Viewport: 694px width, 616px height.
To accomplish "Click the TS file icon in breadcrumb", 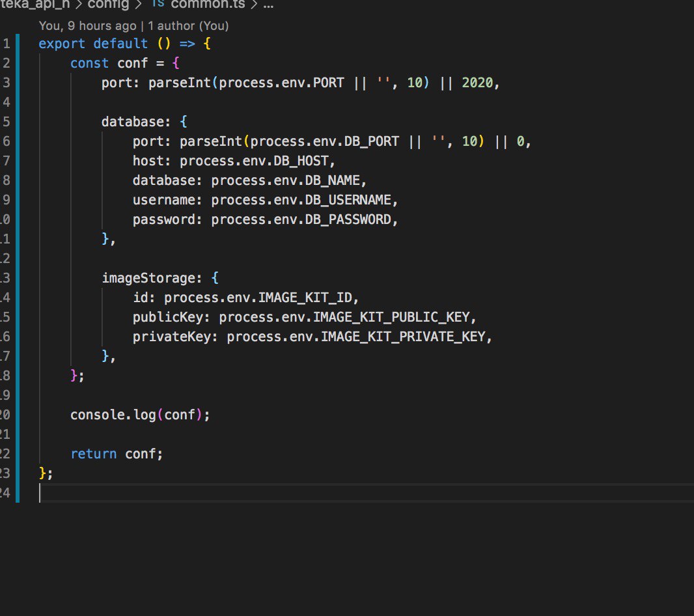I will click(158, 3).
